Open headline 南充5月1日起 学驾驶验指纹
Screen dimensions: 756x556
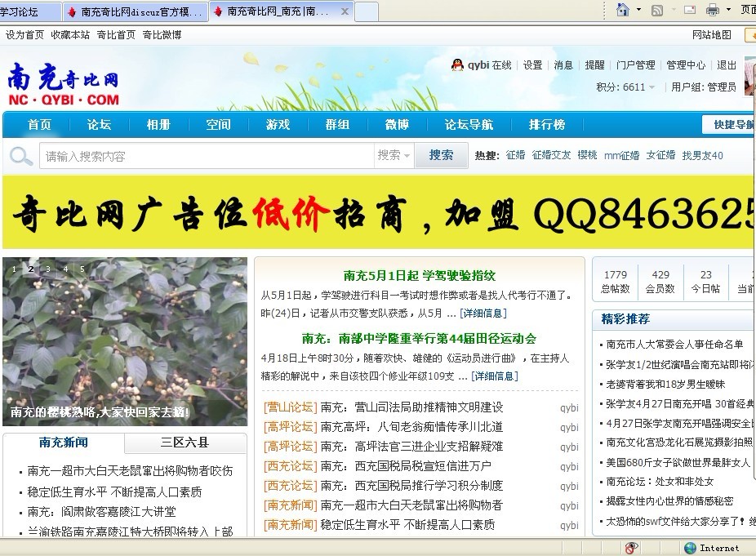click(420, 276)
